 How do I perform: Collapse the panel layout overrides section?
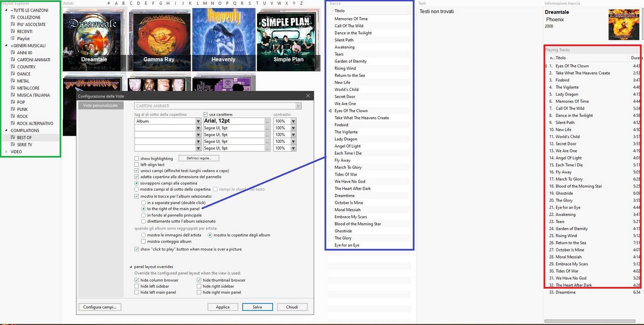(131, 267)
